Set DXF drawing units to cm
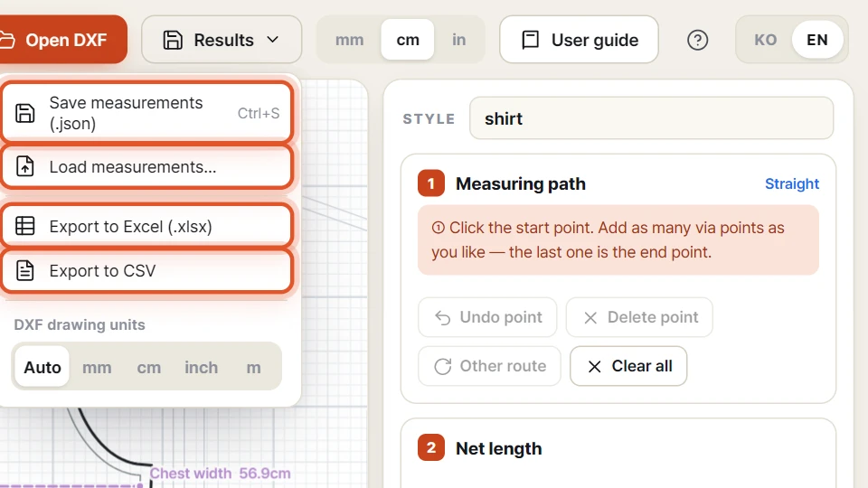This screenshot has height=488, width=868. (149, 367)
